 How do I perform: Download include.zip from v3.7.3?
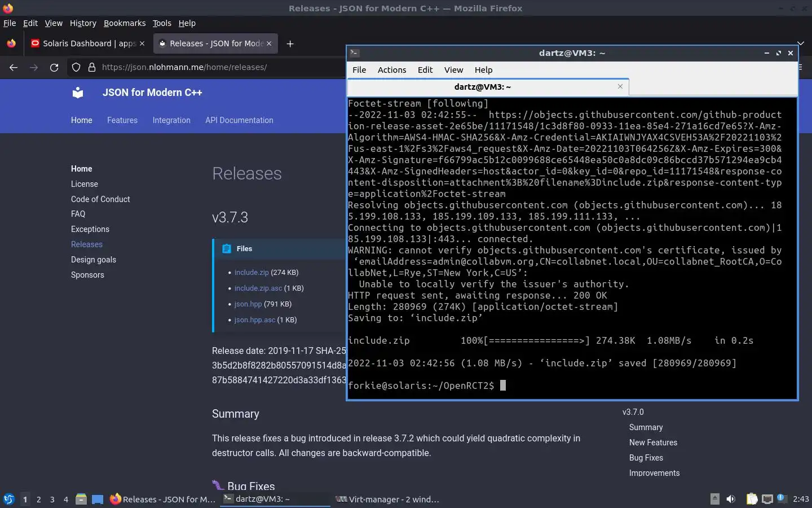(x=251, y=272)
